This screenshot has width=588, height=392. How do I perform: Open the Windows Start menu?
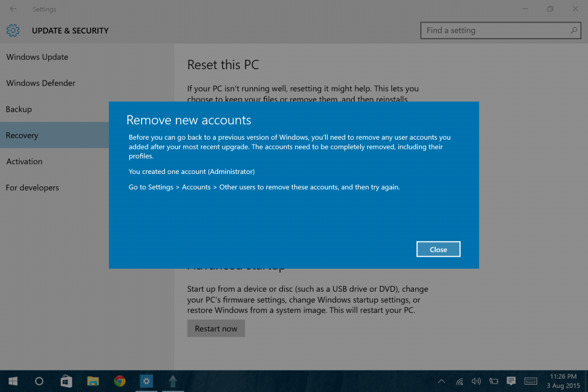pyautogui.click(x=13, y=381)
